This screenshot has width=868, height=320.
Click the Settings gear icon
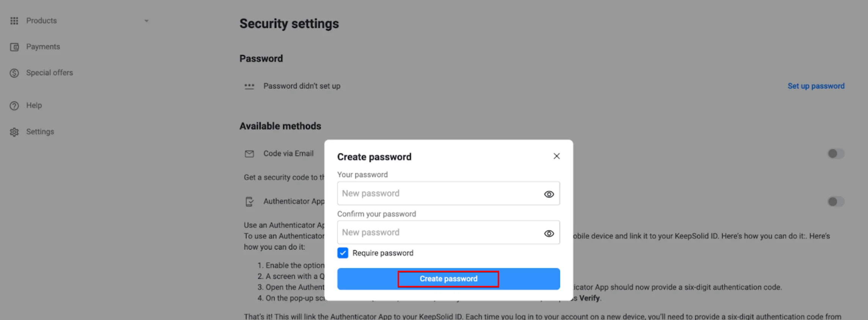pos(14,132)
